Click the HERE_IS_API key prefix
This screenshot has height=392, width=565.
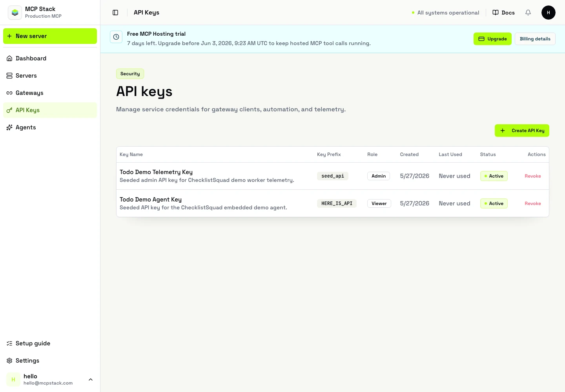pos(337,203)
